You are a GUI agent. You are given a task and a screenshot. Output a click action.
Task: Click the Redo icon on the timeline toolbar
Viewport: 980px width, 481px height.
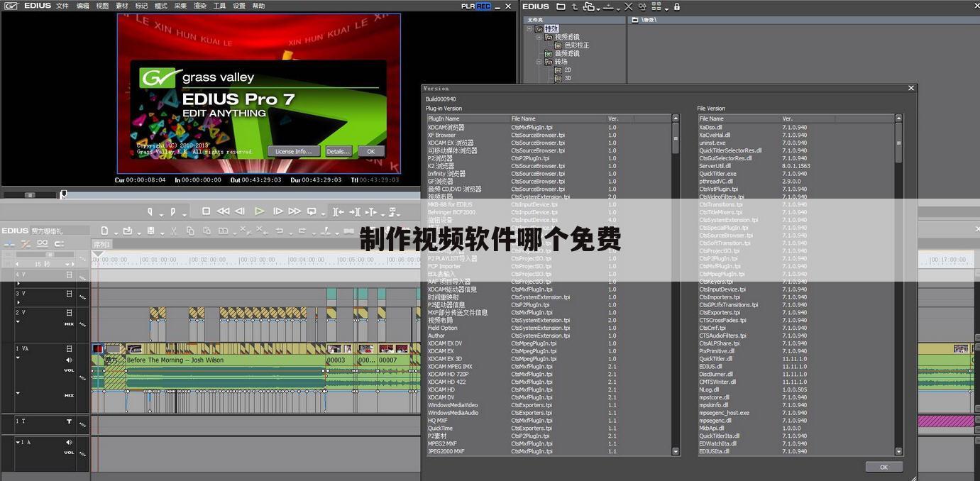(x=302, y=231)
